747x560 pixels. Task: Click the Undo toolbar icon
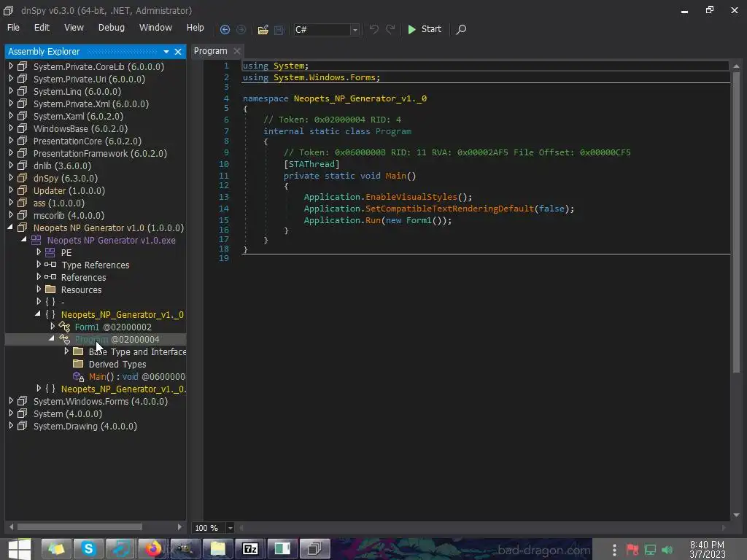374,29
